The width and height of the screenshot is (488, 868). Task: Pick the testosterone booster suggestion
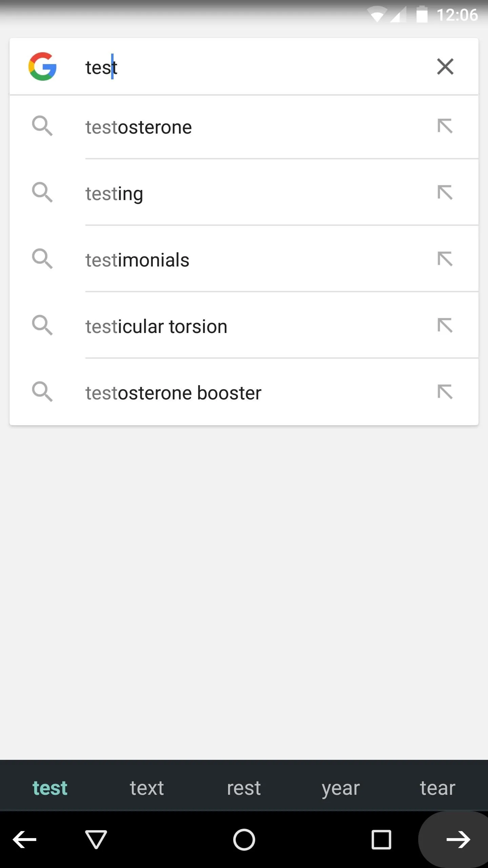(x=244, y=393)
